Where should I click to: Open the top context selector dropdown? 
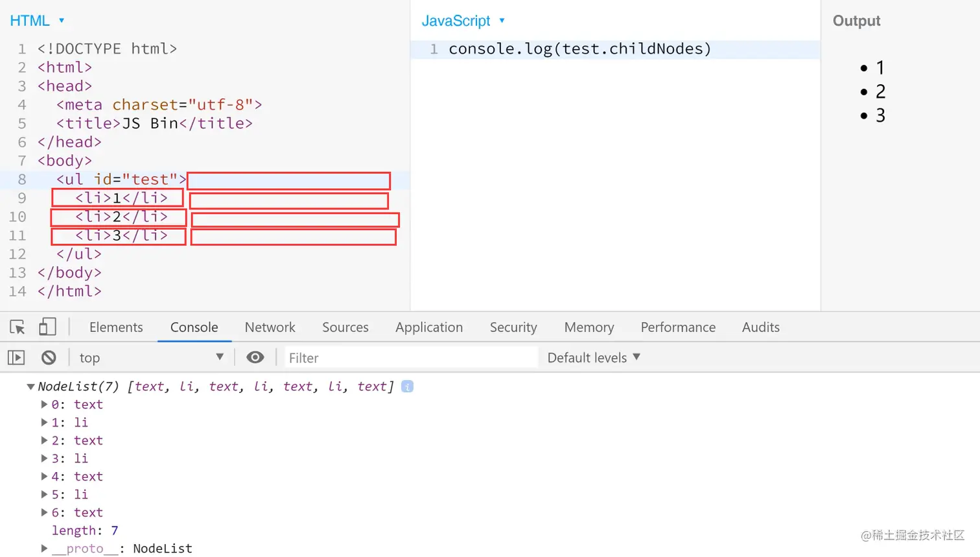152,357
